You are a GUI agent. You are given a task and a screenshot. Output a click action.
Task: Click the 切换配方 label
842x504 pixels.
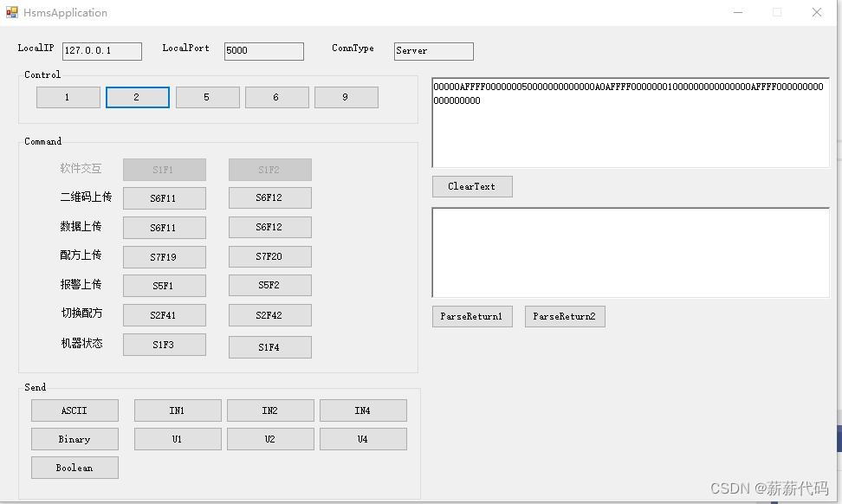point(81,313)
